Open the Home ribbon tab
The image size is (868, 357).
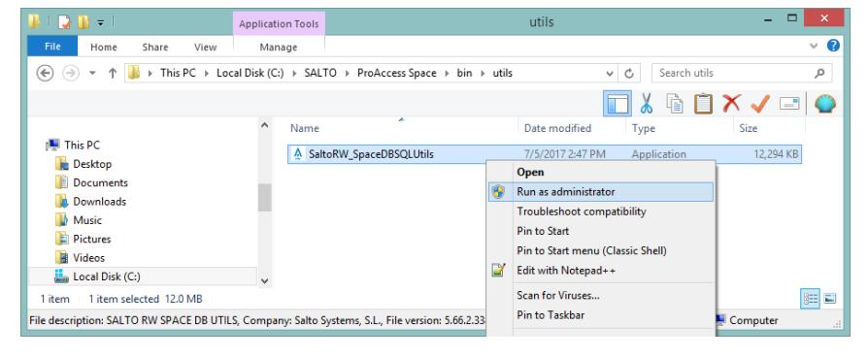tap(104, 47)
